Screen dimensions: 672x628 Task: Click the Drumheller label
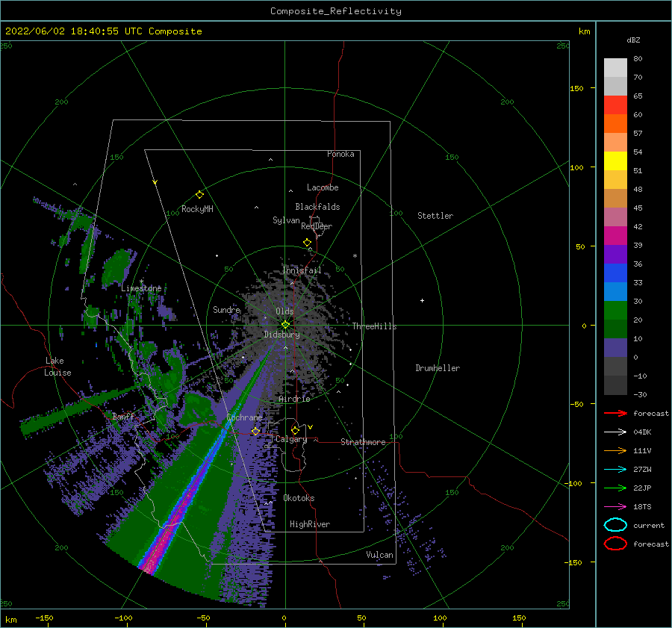[x=438, y=368]
